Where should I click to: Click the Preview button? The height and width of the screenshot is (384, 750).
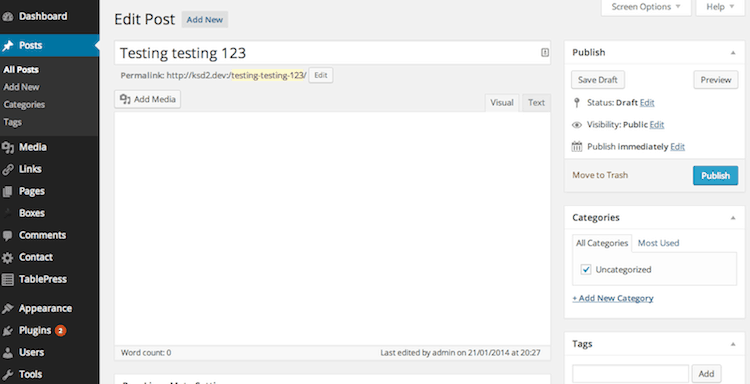click(x=716, y=80)
